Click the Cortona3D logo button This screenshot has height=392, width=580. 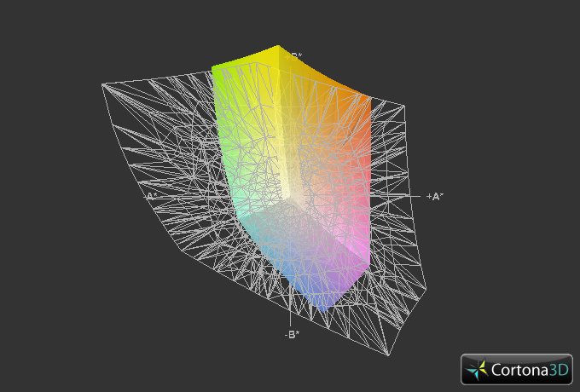point(516,369)
